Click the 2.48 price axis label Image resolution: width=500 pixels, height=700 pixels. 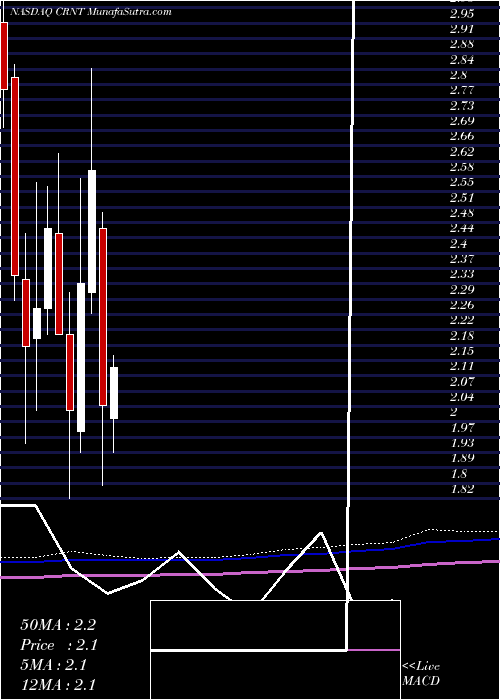click(462, 212)
